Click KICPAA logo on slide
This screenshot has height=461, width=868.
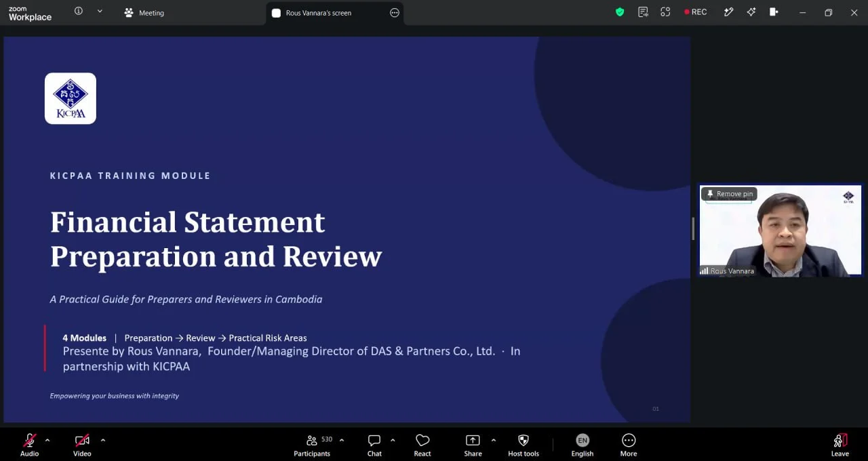coord(71,98)
